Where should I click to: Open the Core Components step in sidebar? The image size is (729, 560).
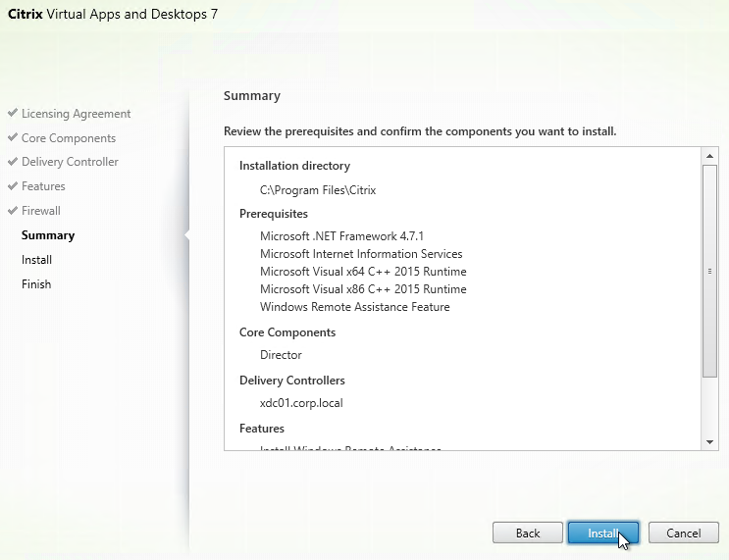(x=69, y=138)
